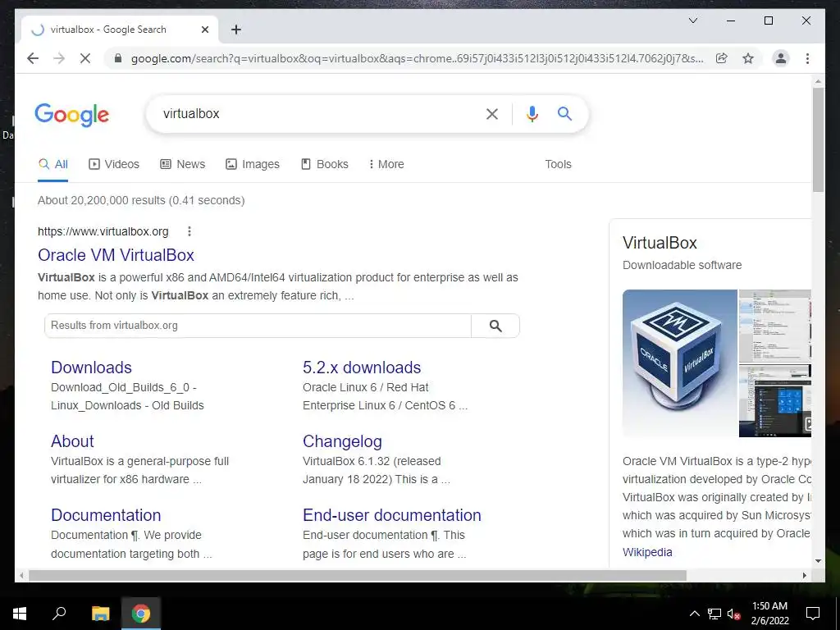Open the options dots next to virtualbox.org URL

click(x=189, y=231)
